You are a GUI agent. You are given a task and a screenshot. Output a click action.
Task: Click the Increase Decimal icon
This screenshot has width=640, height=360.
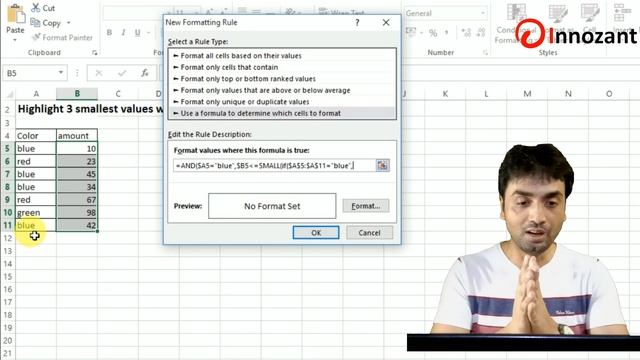click(x=466, y=33)
